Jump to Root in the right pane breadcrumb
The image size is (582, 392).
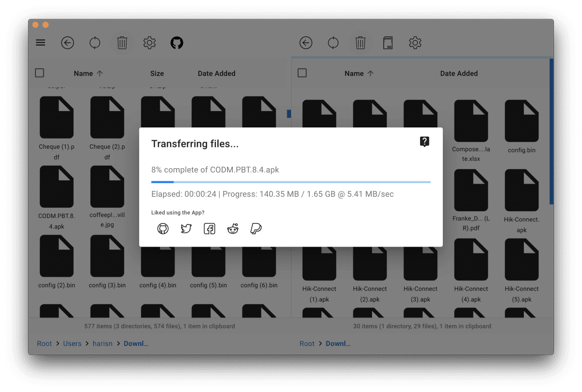[307, 343]
